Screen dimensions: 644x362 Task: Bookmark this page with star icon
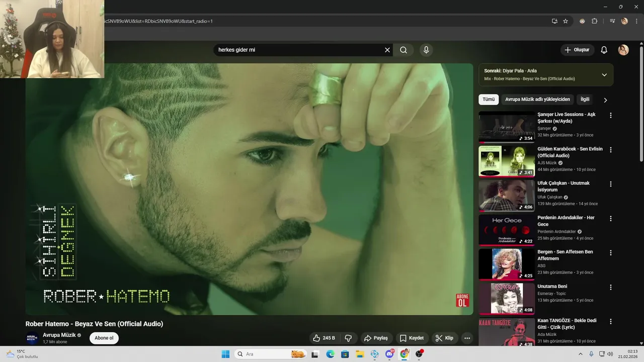pos(566,21)
